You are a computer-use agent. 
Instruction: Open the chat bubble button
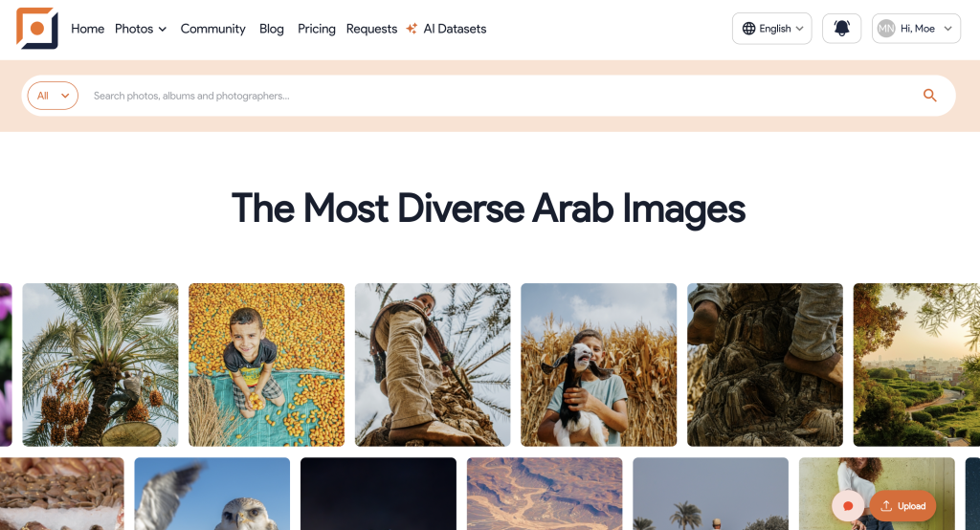[x=848, y=506]
